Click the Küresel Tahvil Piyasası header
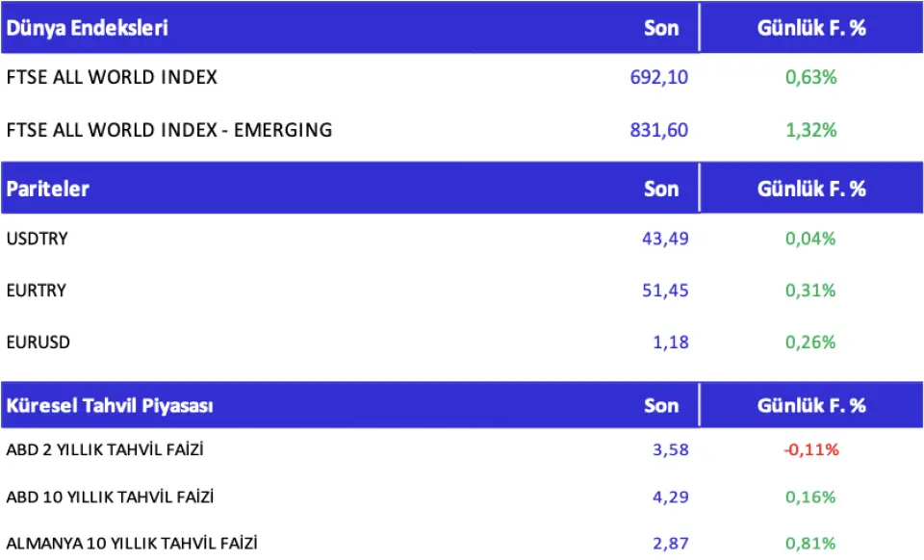Image resolution: width=924 pixels, height=560 pixels. point(110,405)
